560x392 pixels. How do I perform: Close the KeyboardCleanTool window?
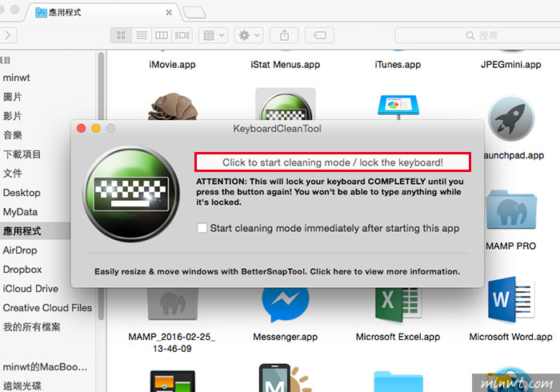click(x=81, y=128)
